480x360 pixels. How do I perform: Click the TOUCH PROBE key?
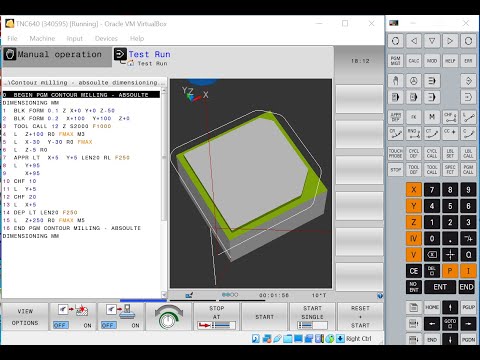(x=395, y=153)
